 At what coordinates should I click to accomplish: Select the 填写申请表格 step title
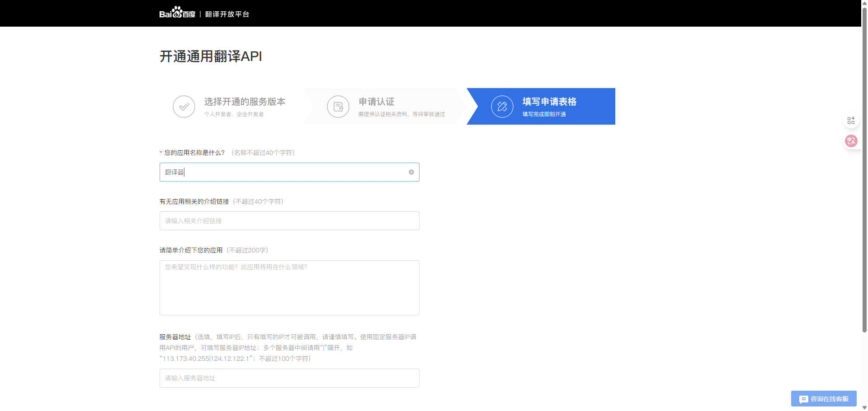pos(549,102)
